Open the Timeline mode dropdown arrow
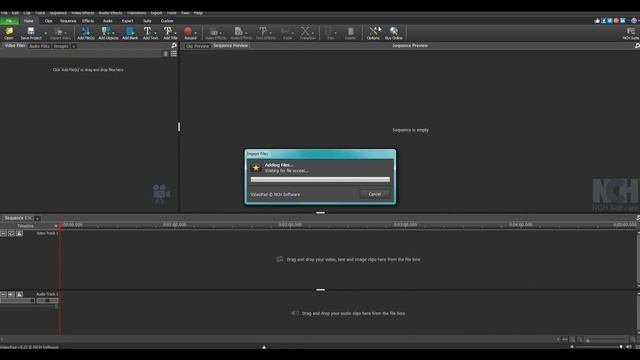Screen dimensions: 640x360 pyautogui.click(x=56, y=226)
